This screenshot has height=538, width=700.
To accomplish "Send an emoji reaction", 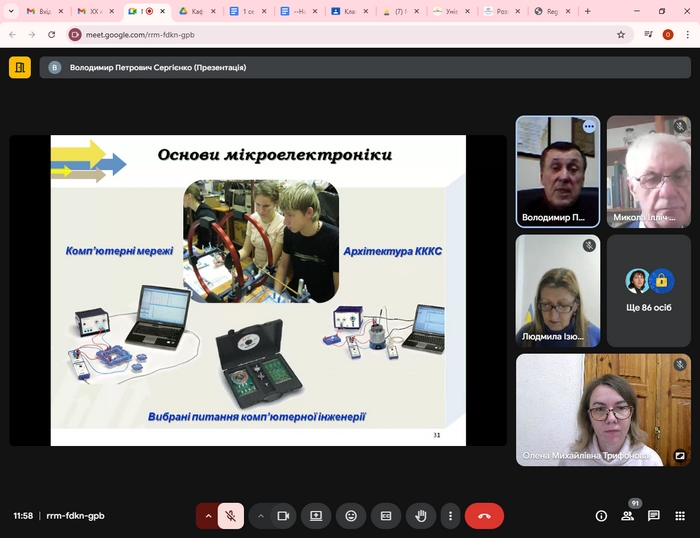I will 351,516.
